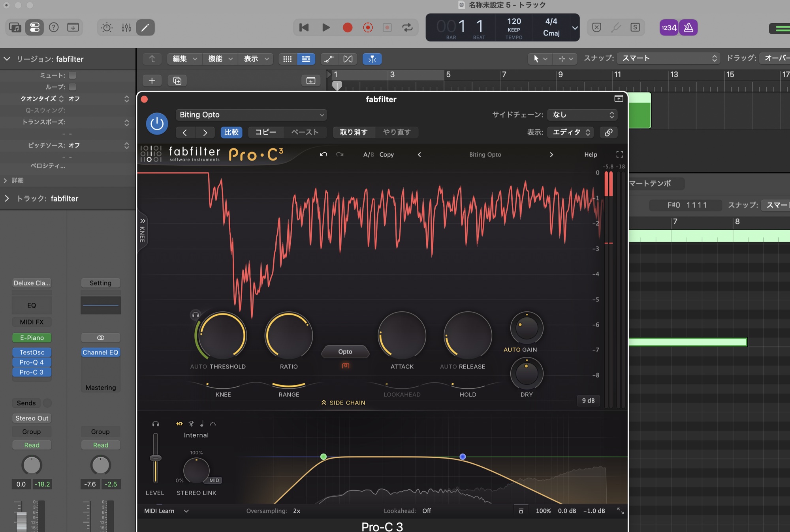The image size is (790, 532).
Task: Click Copy next to A/B
Action: [x=386, y=155]
